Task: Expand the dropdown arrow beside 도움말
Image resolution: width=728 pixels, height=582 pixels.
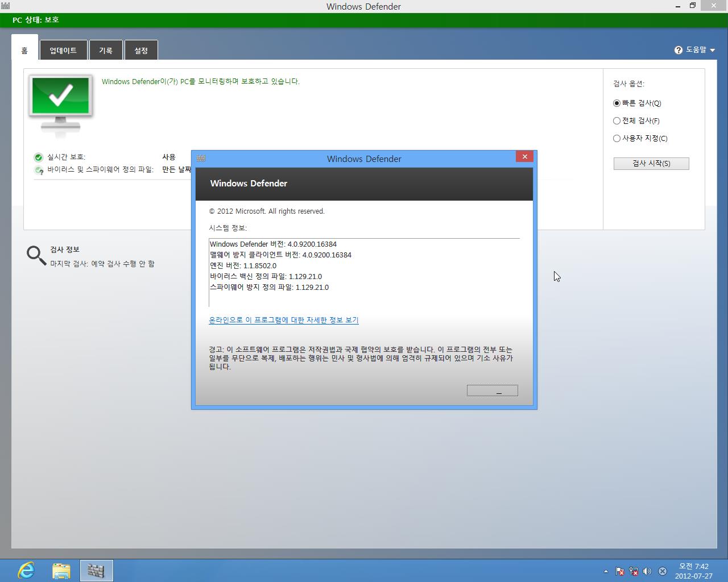Action: [713, 51]
